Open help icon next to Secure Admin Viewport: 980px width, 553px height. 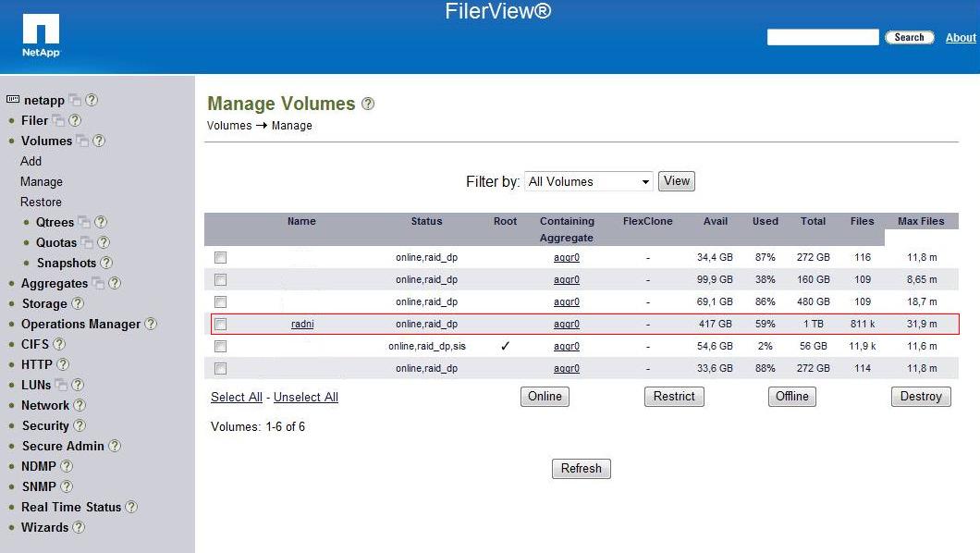pyautogui.click(x=115, y=446)
